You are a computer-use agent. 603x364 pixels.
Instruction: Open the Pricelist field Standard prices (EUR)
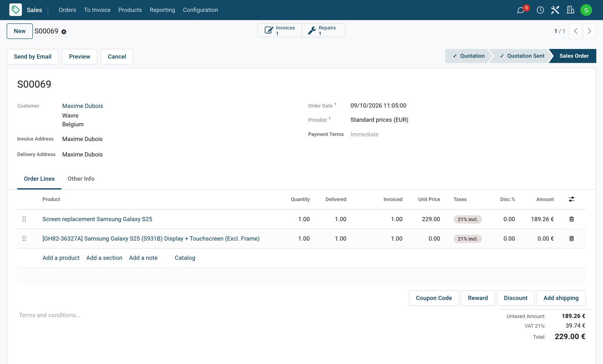tap(379, 120)
